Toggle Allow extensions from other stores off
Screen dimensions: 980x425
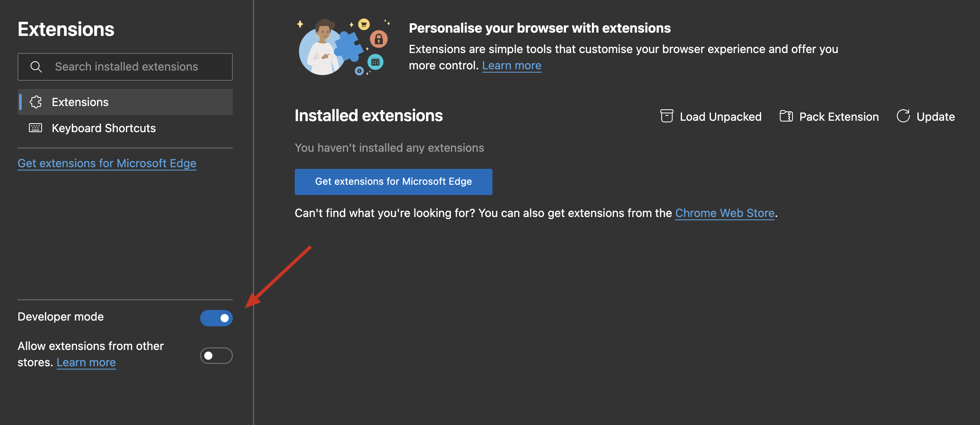(x=216, y=355)
